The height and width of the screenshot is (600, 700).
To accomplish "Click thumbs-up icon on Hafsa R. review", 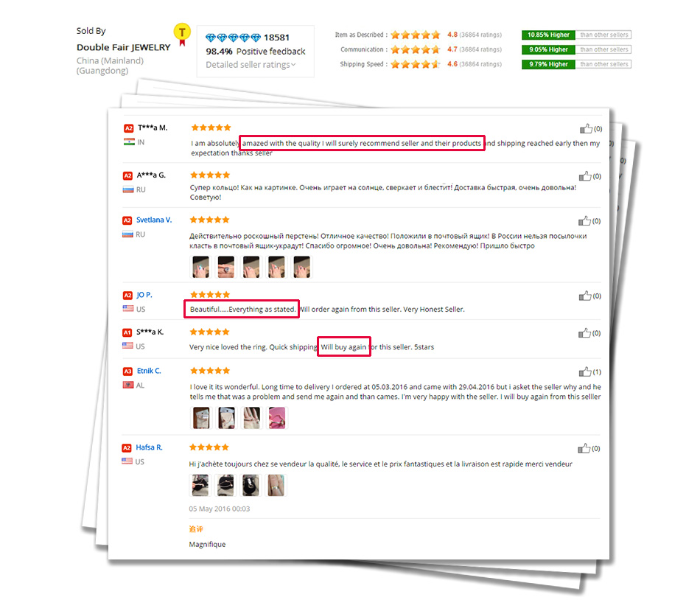I will click(x=584, y=448).
